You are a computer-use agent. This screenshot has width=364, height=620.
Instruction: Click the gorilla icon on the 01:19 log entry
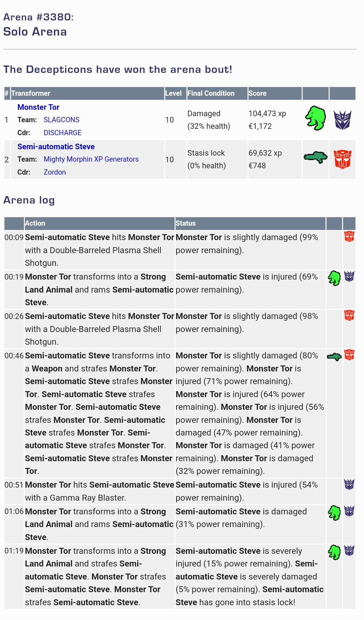pos(334,552)
